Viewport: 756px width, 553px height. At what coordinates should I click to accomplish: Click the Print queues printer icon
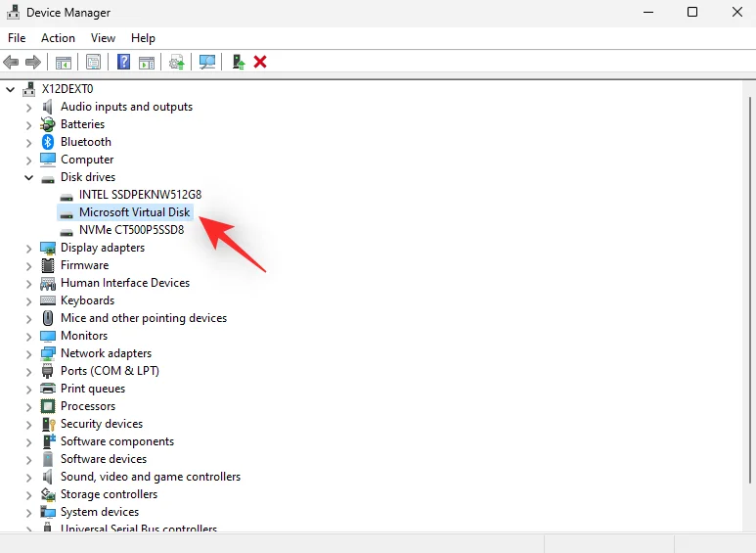click(47, 389)
